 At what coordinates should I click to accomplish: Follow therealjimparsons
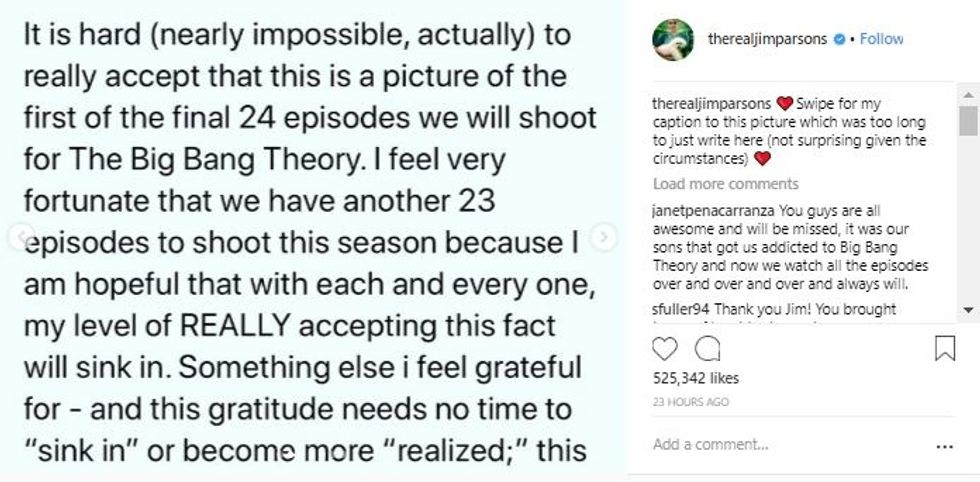(x=881, y=39)
